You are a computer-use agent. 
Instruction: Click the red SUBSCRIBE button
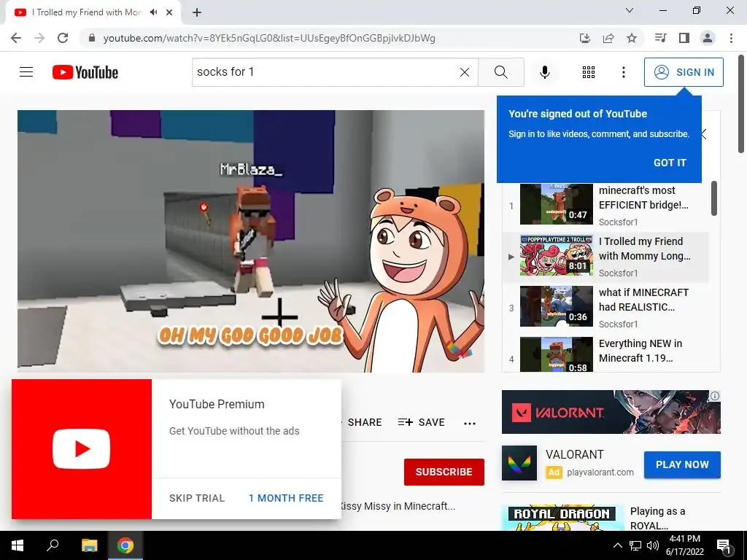pos(444,472)
